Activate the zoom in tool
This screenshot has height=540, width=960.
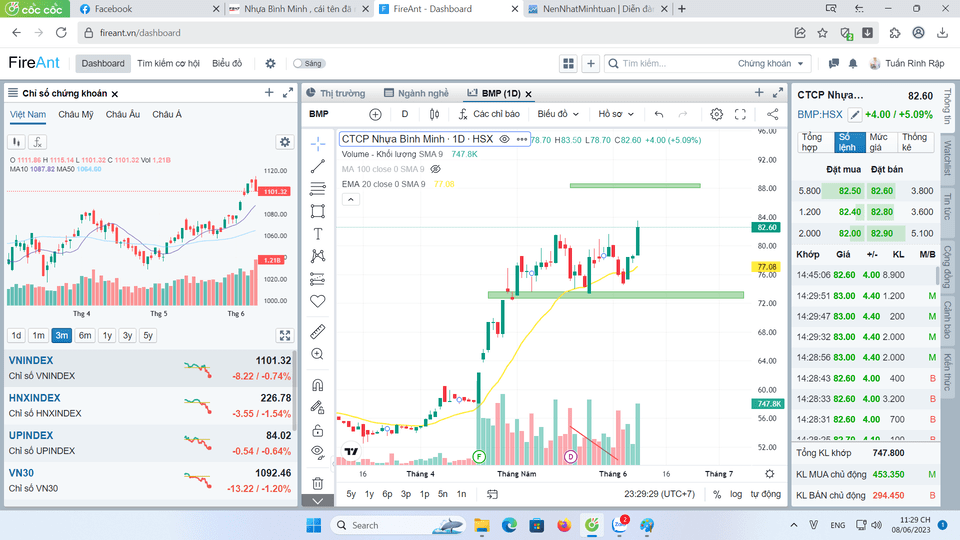click(318, 354)
